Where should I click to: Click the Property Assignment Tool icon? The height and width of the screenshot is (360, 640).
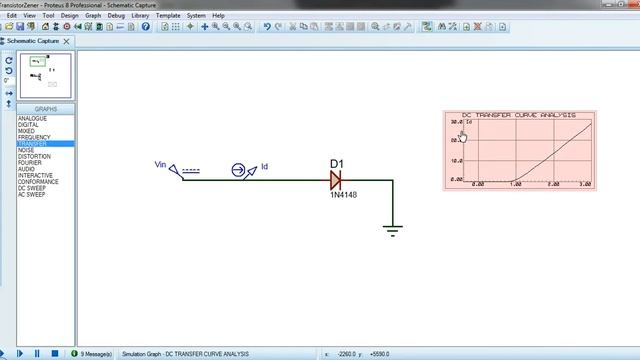click(x=453, y=27)
